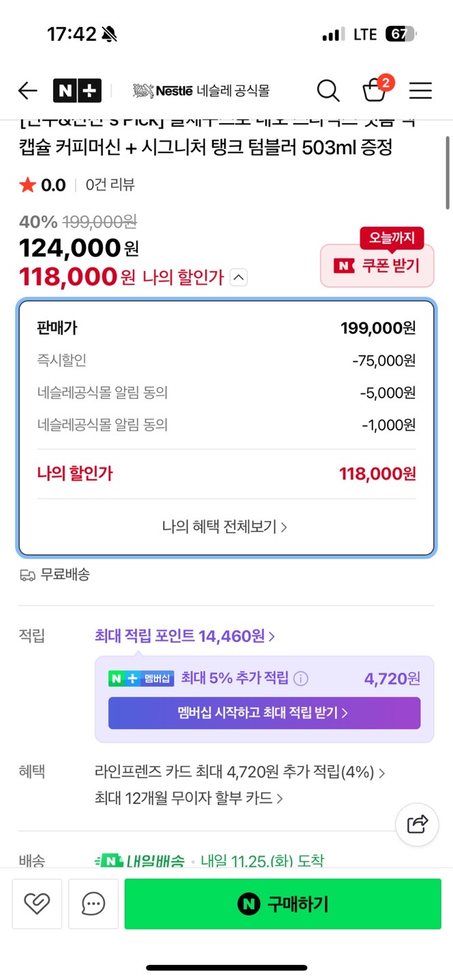453x980 pixels.
Task: Open 라인프렌즈 카드 추가 적립 link
Action: pos(240,772)
